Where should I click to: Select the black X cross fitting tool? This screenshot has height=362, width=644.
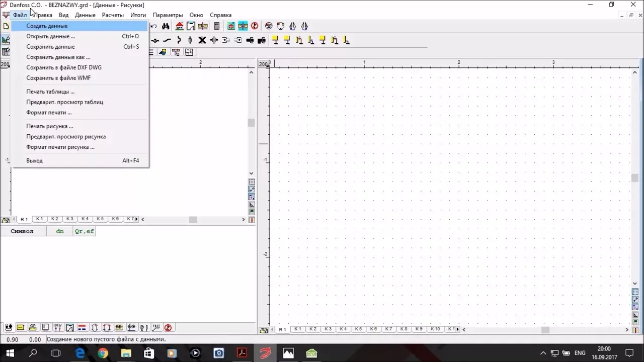pos(202,40)
